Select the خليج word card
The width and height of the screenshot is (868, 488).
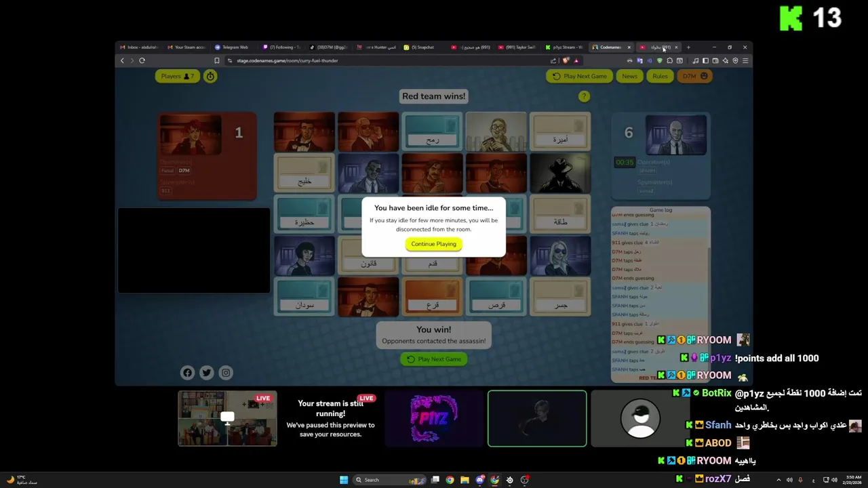click(304, 174)
